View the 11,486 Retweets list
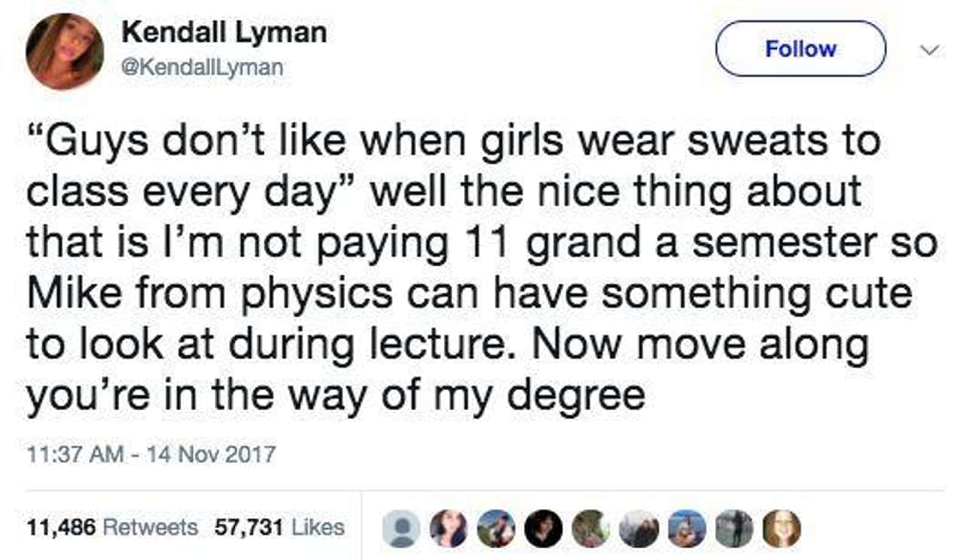The height and width of the screenshot is (560, 979). (112, 528)
